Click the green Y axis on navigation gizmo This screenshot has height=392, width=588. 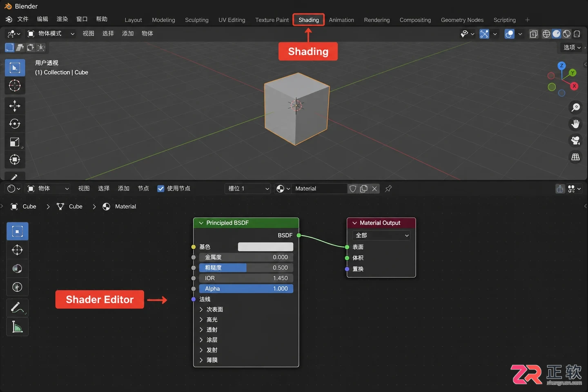572,73
